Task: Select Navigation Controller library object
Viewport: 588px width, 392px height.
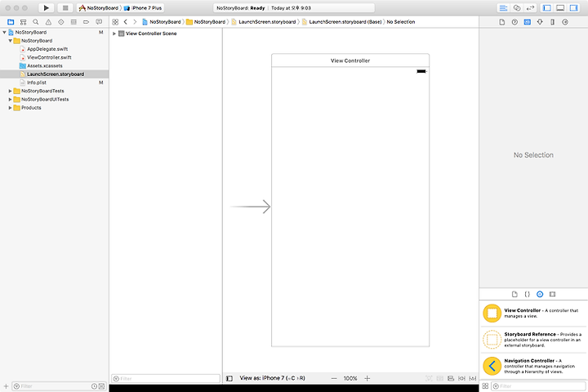Action: (533, 366)
